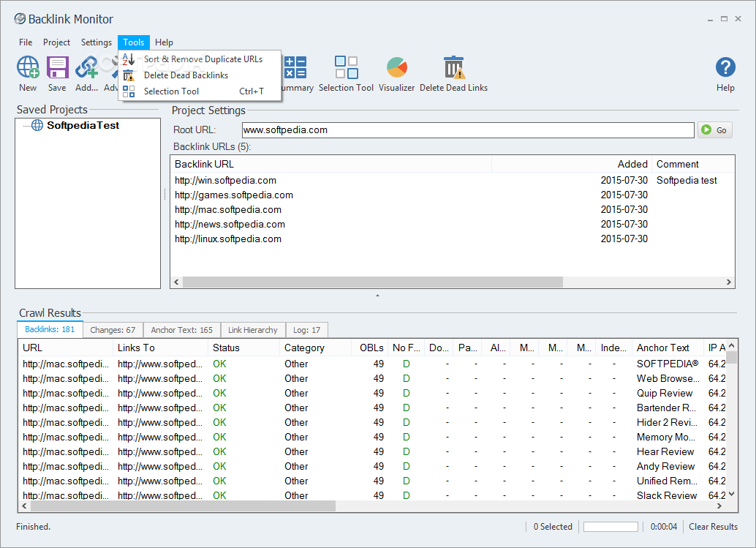Open the Selection Tool toolbar icon
This screenshot has width=756, height=548.
(x=346, y=68)
